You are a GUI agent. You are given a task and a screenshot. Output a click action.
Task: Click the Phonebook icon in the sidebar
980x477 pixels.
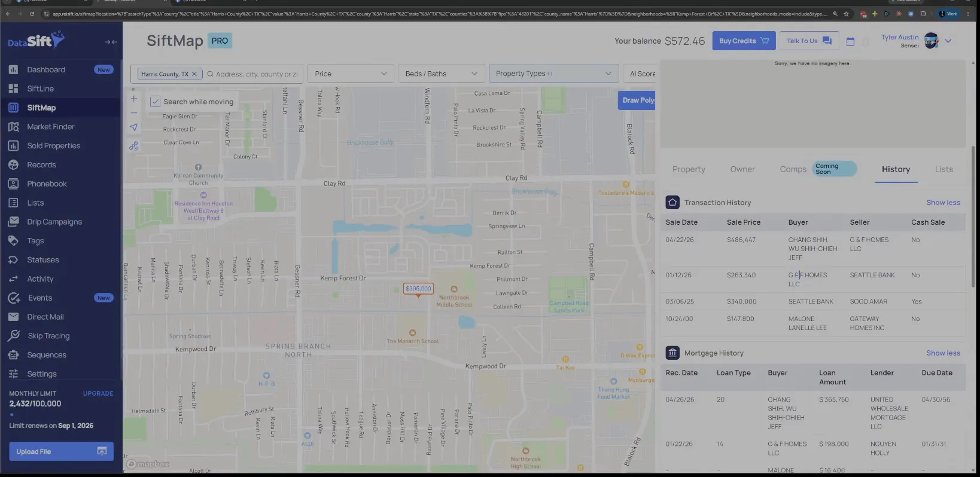pos(13,184)
